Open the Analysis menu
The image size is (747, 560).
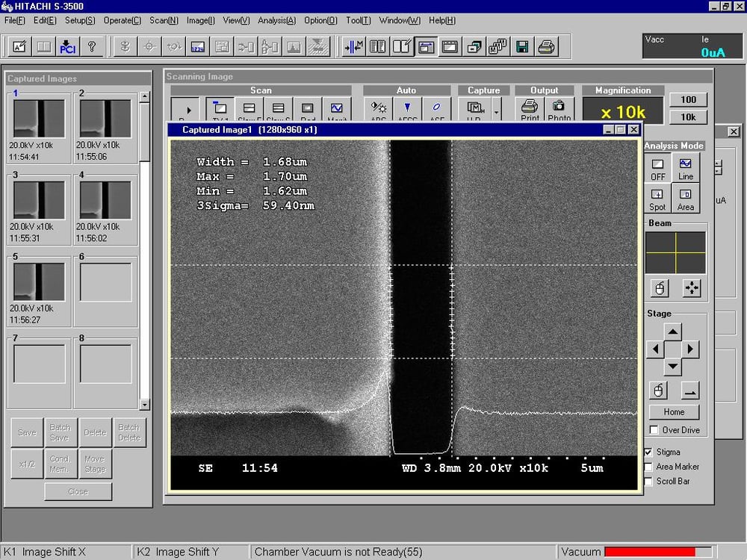pos(276,21)
